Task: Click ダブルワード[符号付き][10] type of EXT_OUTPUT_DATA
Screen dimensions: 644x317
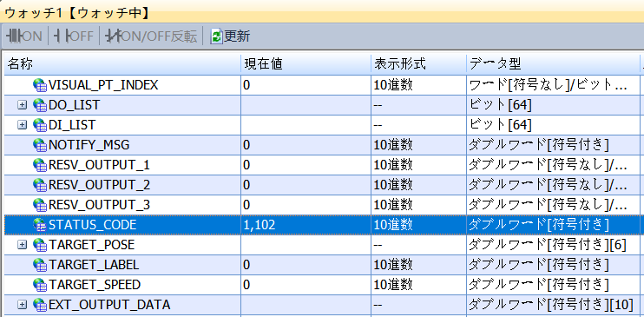Action: point(551,305)
